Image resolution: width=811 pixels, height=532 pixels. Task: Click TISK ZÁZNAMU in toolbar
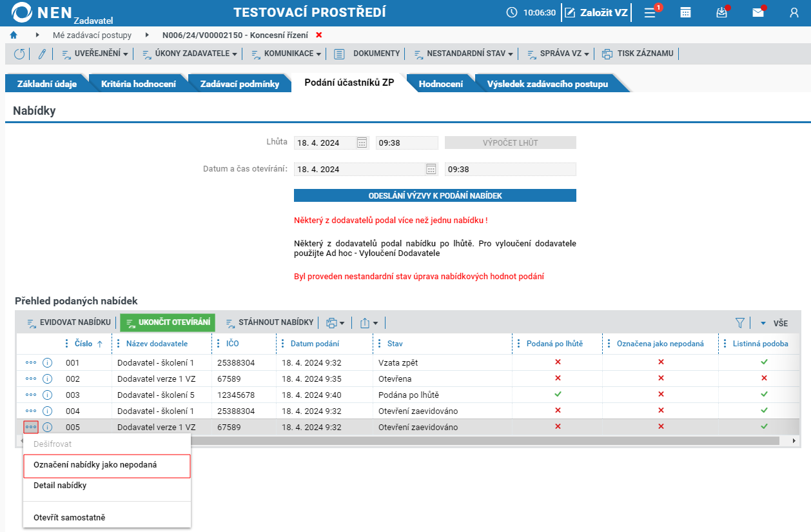click(638, 54)
